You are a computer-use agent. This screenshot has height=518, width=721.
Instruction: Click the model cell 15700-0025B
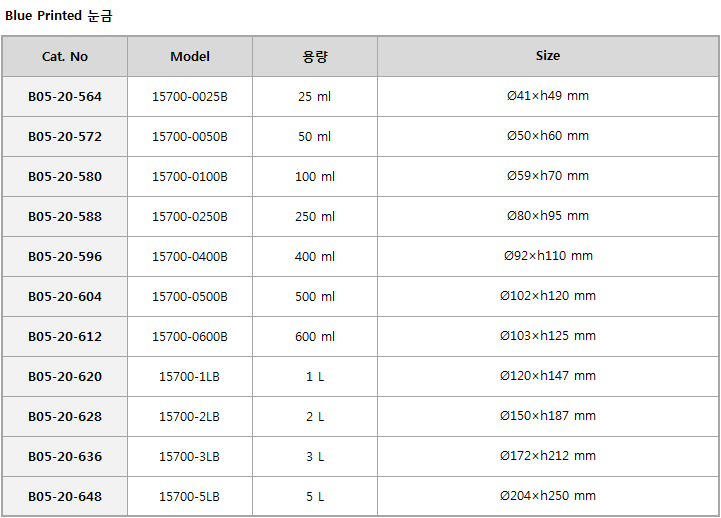point(190,97)
